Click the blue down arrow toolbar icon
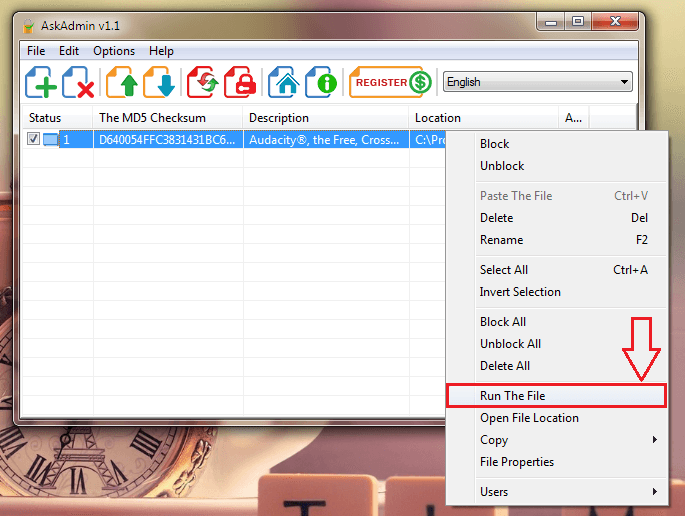685x516 pixels. point(160,83)
